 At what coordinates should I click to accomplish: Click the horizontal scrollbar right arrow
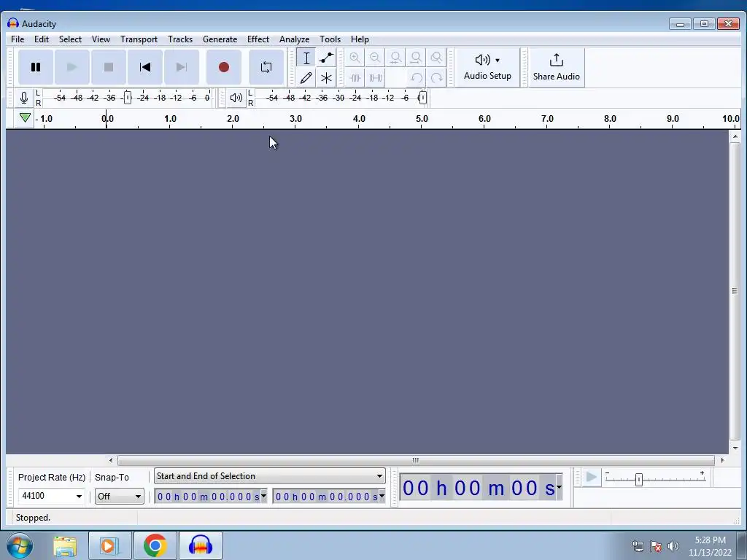(x=722, y=460)
